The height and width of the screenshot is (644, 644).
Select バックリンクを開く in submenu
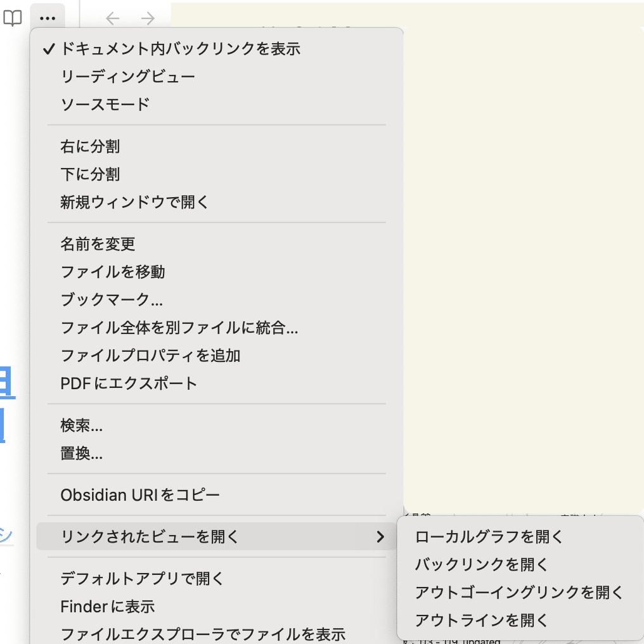[x=481, y=565]
